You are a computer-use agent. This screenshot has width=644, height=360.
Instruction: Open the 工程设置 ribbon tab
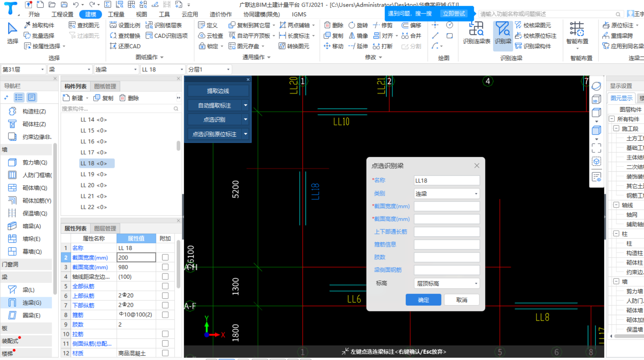62,14
